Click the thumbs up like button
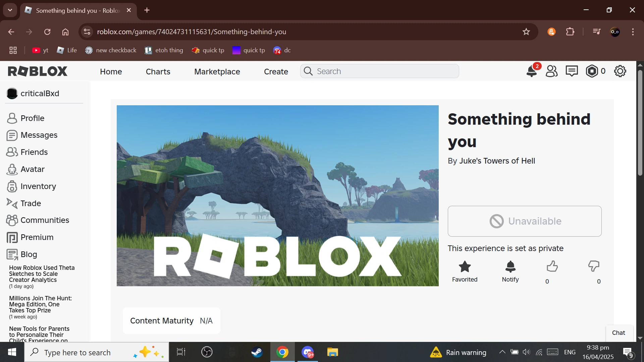 [x=552, y=266]
